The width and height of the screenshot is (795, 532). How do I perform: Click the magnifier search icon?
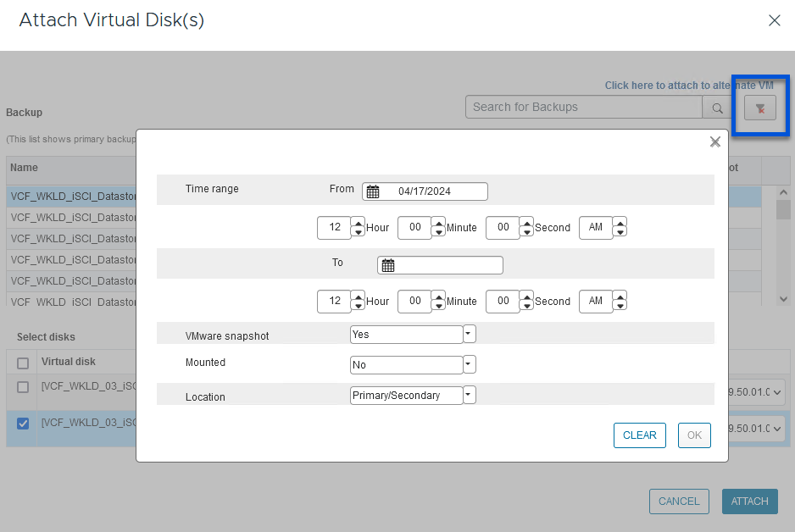(x=717, y=108)
